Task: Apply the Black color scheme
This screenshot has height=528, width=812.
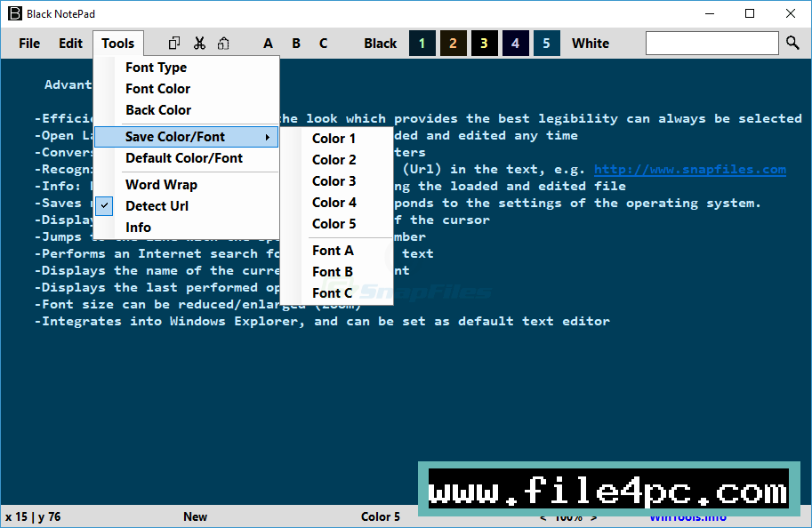Action: pyautogui.click(x=380, y=44)
